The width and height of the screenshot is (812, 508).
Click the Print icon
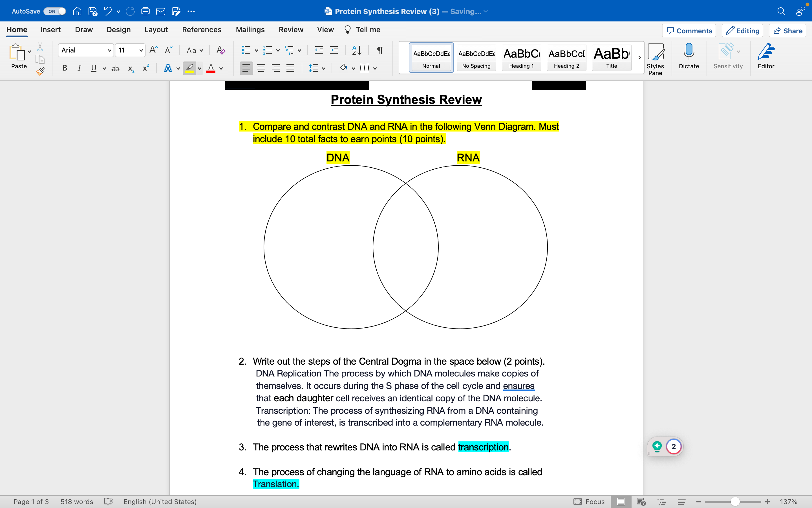click(145, 11)
